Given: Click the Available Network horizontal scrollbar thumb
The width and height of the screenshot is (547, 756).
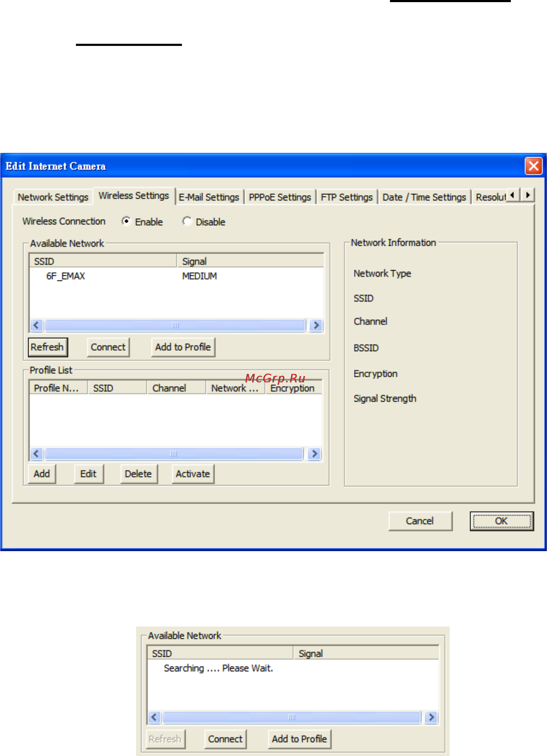Looking at the screenshot, I should [175, 325].
